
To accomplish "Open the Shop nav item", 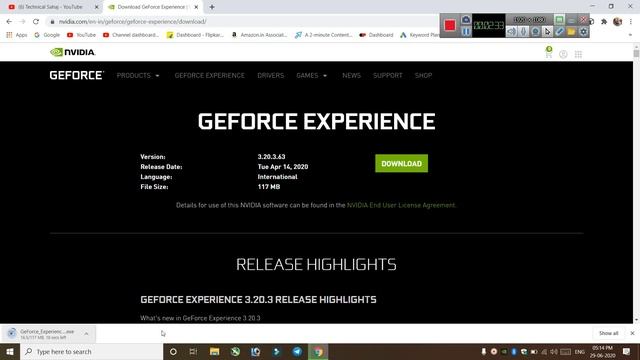I will [x=423, y=76].
